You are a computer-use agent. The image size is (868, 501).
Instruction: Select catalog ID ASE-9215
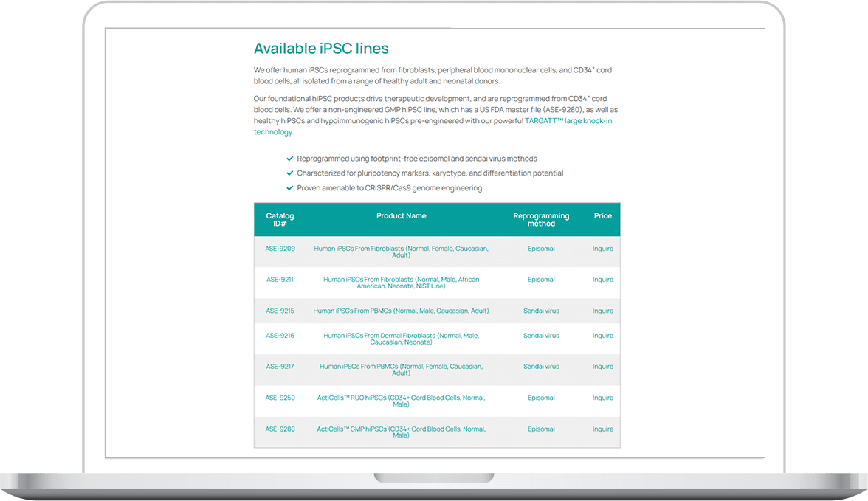280,311
